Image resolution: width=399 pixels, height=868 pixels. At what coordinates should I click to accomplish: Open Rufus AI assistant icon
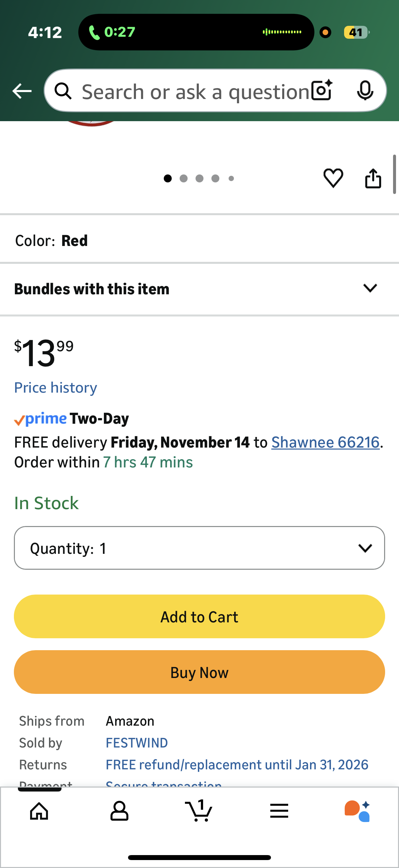[x=358, y=811]
